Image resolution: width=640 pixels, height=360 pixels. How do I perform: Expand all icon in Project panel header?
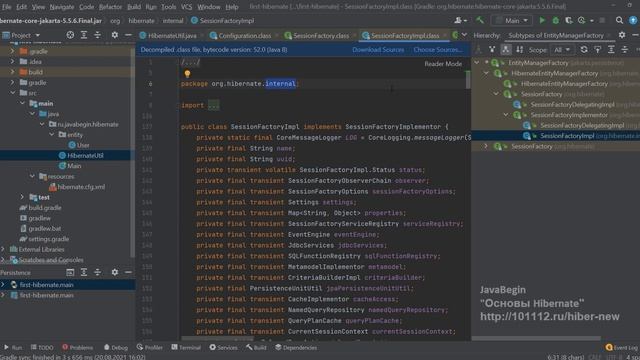(x=84, y=35)
